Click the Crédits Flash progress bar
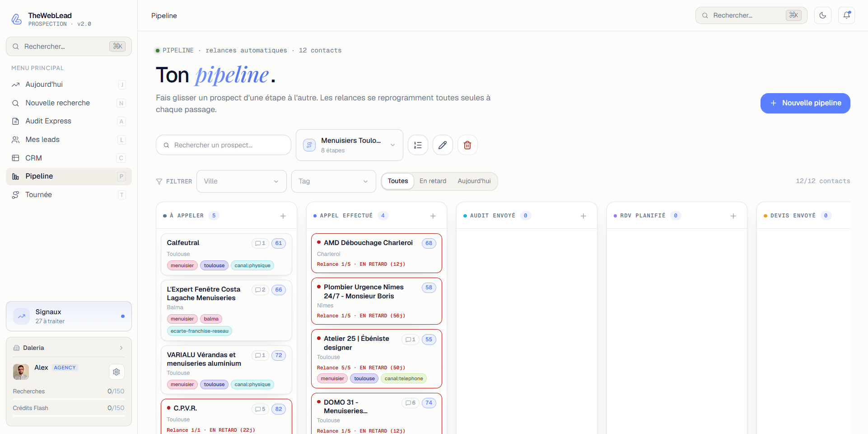 [x=69, y=416]
